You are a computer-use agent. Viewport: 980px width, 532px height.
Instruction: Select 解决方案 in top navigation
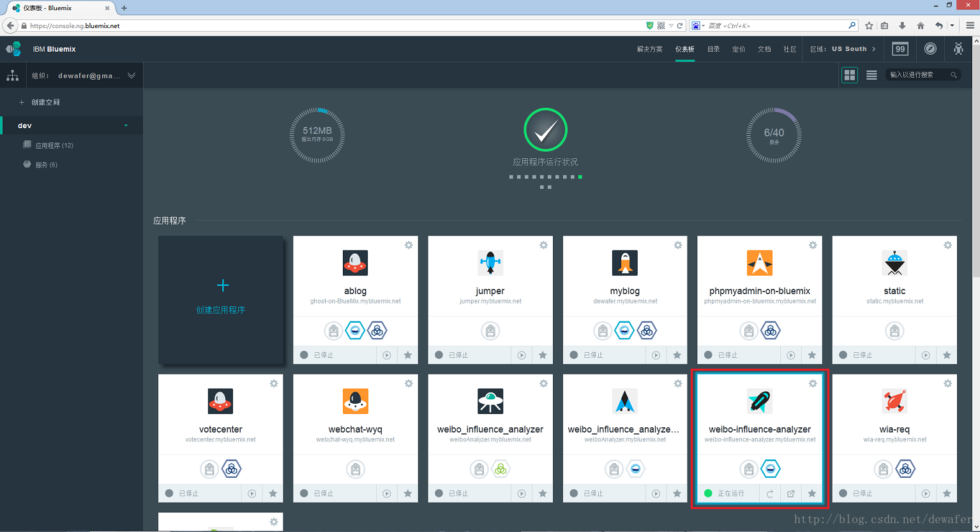click(650, 49)
